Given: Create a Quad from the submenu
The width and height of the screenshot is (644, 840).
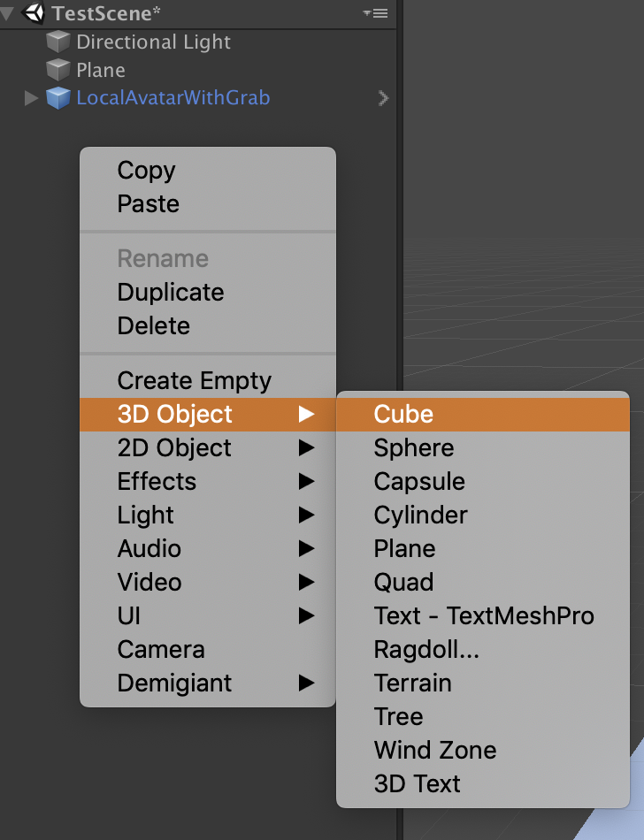Looking at the screenshot, I should click(483, 583).
